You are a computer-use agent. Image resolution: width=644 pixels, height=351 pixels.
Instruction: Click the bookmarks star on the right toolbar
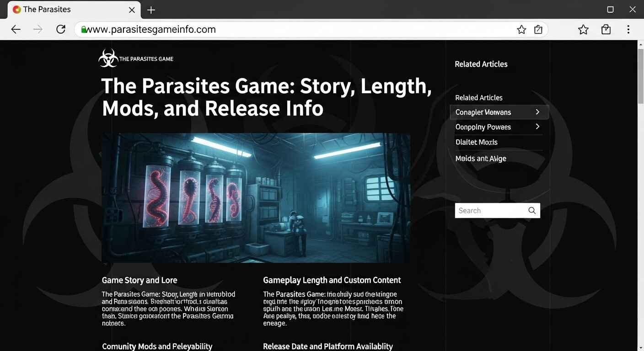pyautogui.click(x=583, y=29)
